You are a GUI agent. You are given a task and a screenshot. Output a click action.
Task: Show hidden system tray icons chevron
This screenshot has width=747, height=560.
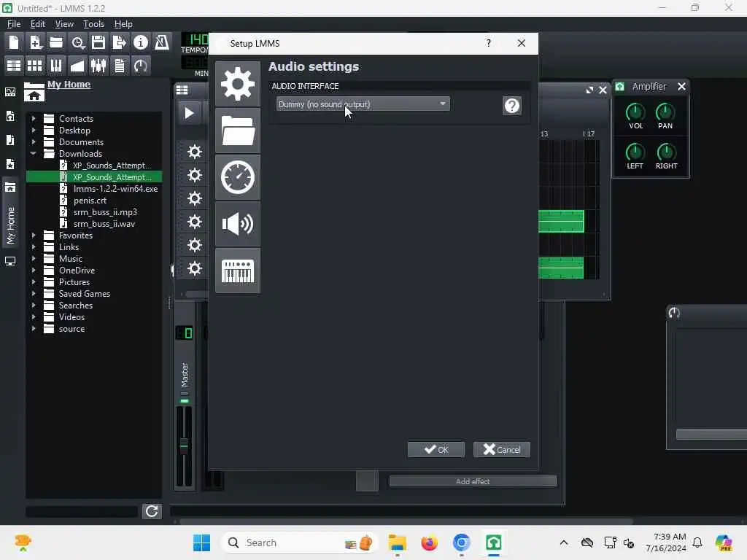point(564,542)
